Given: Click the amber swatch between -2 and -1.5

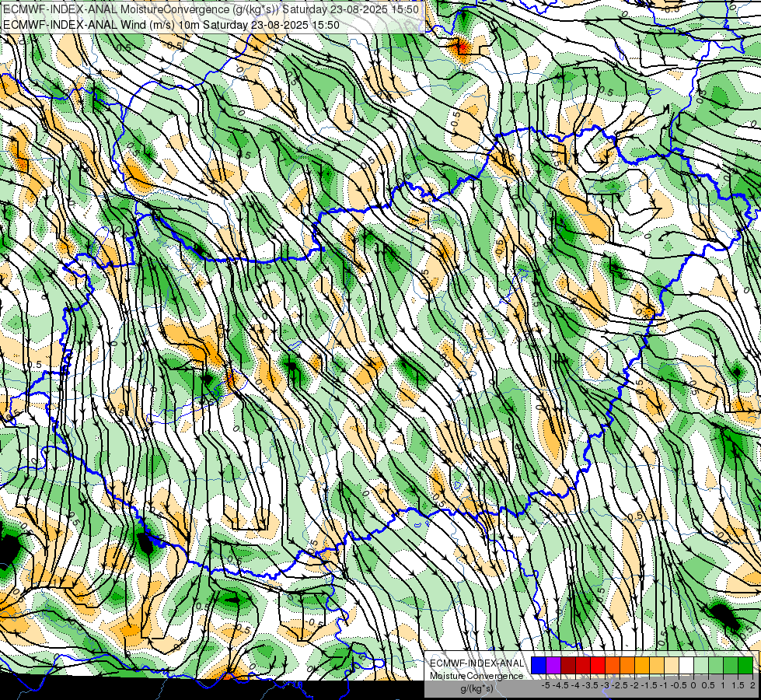Looking at the screenshot, I should 642,665.
